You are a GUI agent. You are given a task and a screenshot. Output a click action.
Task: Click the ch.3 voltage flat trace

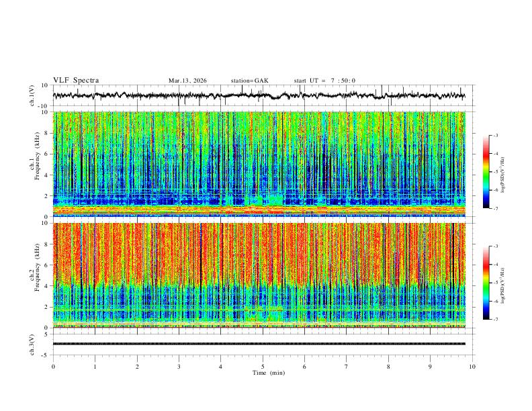(x=259, y=344)
